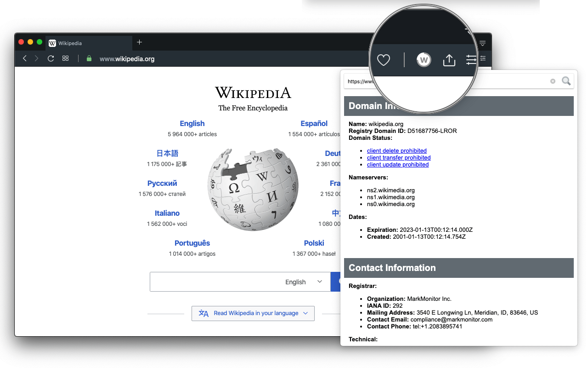Image resolution: width=588 pixels, height=368 pixels.
Task: Click the nameserver 'ns0.wikimedia.org'
Action: click(x=391, y=204)
